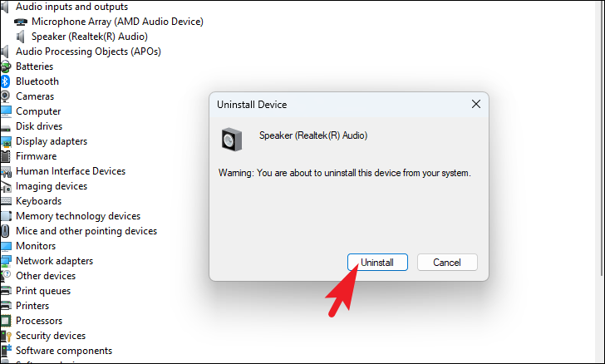
Task: Click the Bluetooth category icon
Action: [x=5, y=81]
